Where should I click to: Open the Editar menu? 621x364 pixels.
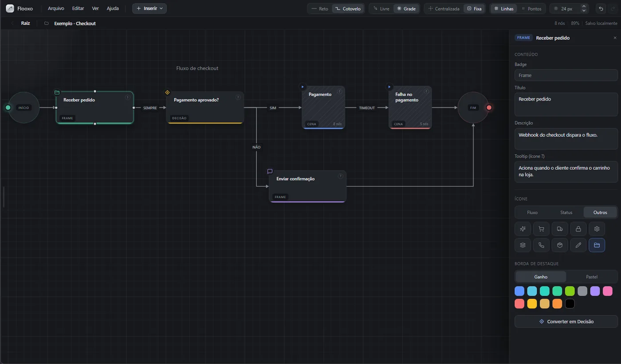click(78, 8)
